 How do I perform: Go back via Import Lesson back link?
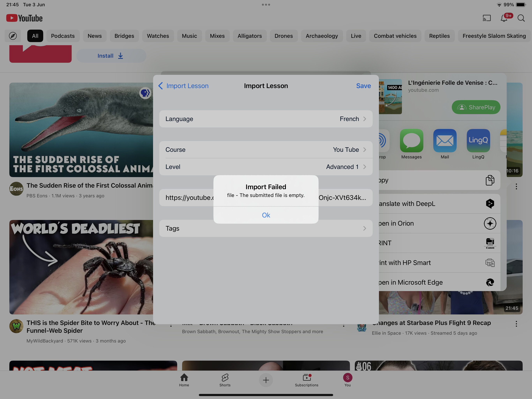(183, 86)
